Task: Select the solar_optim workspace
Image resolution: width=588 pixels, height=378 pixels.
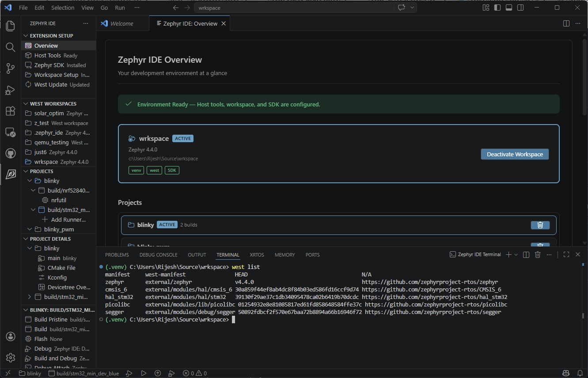Action: [x=58, y=113]
